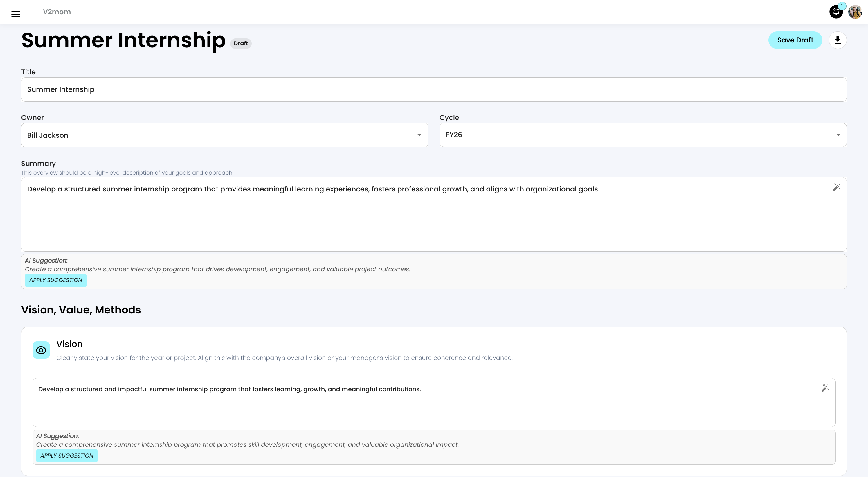868x477 pixels.
Task: Open the FY26 cycle selector
Action: (x=633, y=135)
